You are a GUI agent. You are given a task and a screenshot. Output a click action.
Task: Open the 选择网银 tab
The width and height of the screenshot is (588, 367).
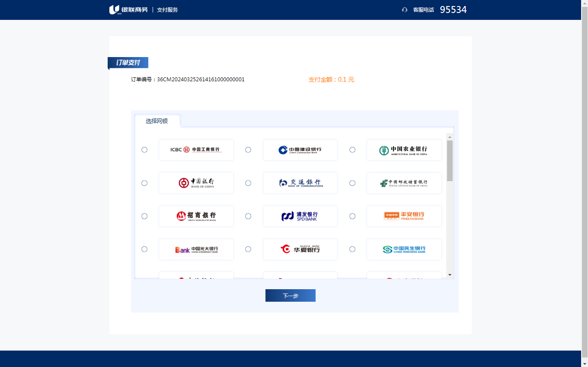157,121
